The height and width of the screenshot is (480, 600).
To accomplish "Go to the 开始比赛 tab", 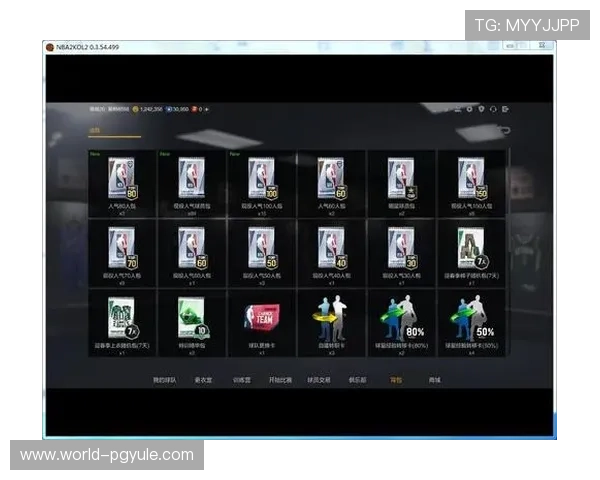I will (282, 380).
